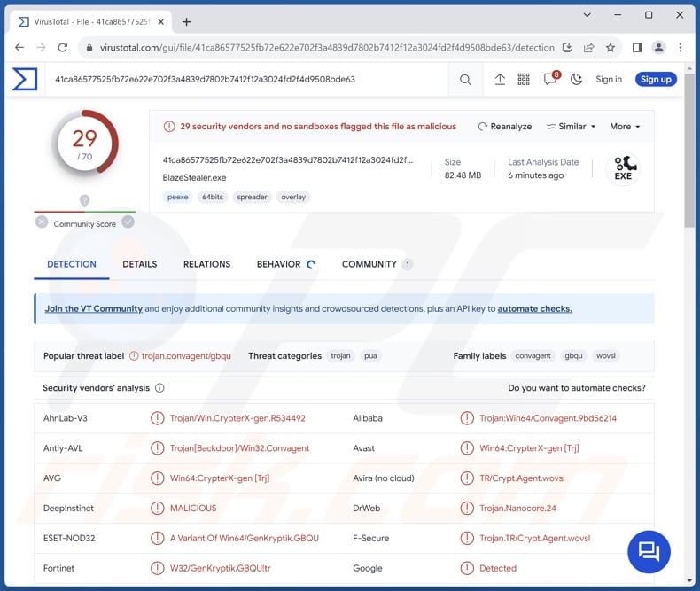Click the trojan threat category chip
Screen dimensions: 700x591
click(x=340, y=356)
